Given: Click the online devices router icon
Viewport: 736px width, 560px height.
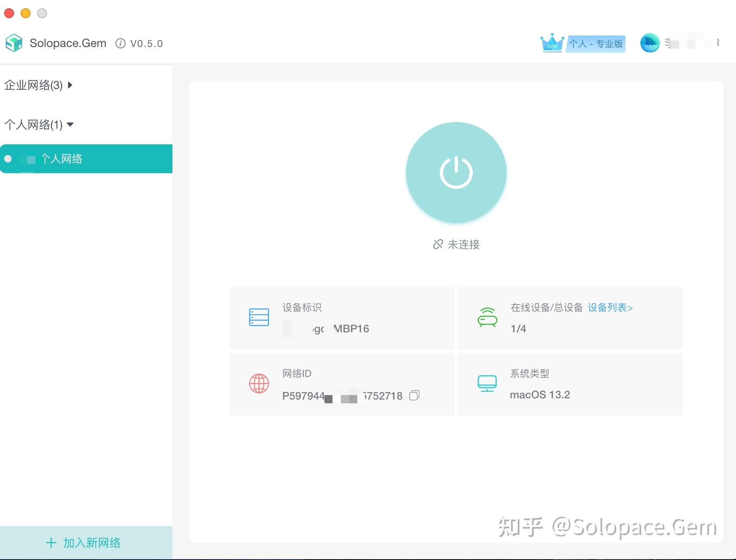Looking at the screenshot, I should [487, 318].
